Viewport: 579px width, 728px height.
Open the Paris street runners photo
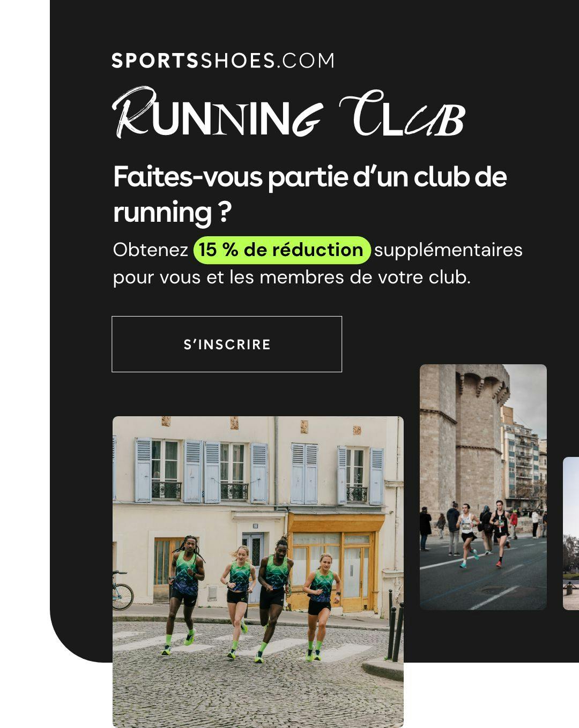[x=258, y=572]
